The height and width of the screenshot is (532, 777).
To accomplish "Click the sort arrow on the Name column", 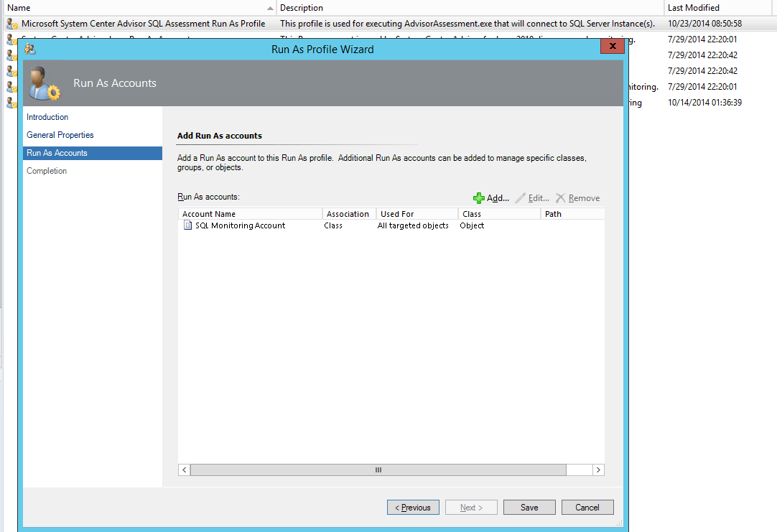I will (x=270, y=8).
